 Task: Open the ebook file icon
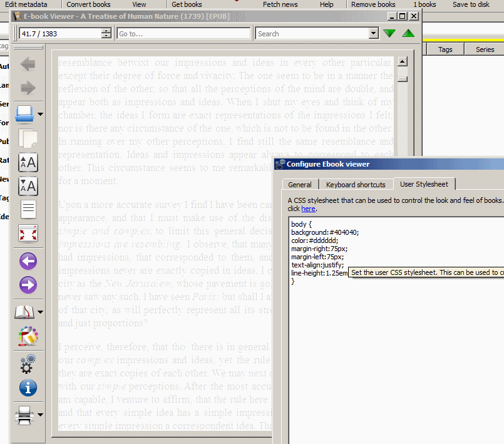tap(24, 114)
